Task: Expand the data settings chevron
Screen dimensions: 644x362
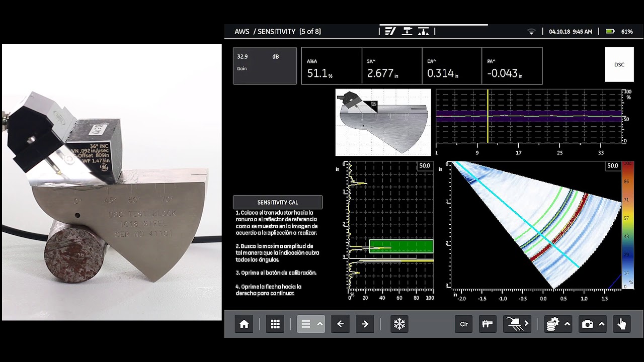Action: (567, 324)
